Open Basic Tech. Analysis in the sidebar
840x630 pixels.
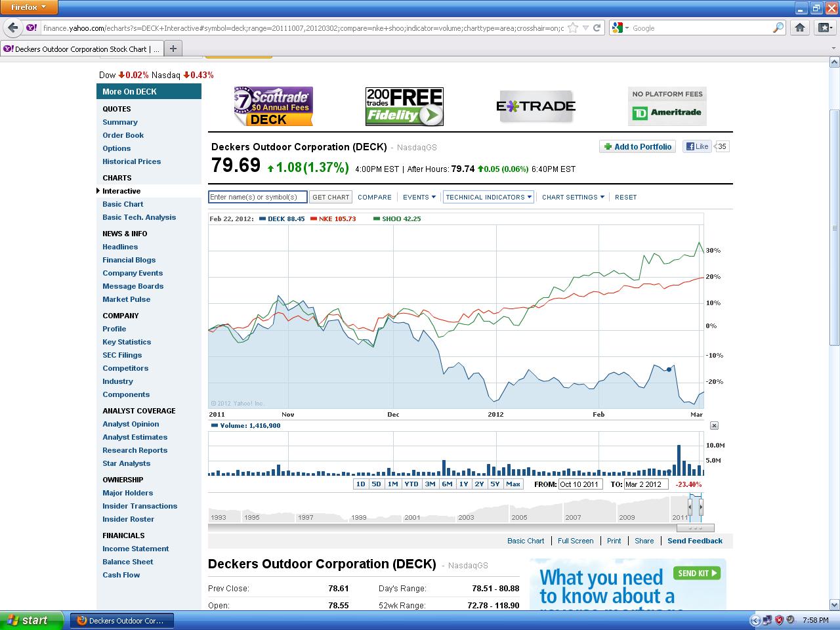(139, 217)
